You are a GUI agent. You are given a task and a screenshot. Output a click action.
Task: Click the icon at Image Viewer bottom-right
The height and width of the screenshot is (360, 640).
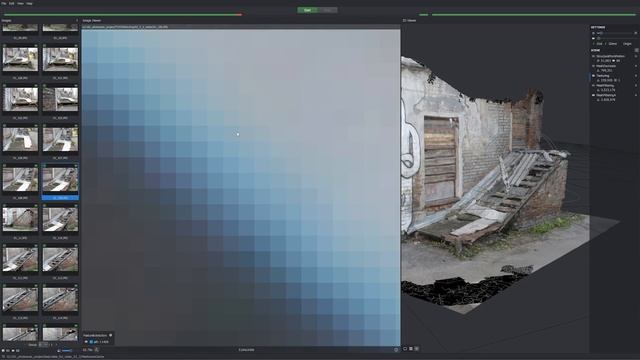[x=396, y=350]
